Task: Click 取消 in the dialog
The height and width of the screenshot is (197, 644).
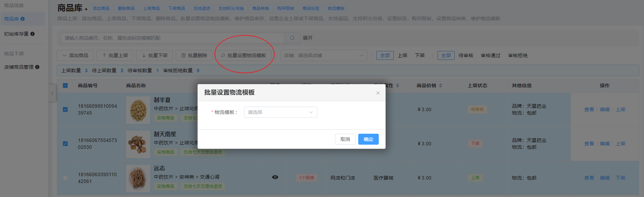Action: click(345, 139)
